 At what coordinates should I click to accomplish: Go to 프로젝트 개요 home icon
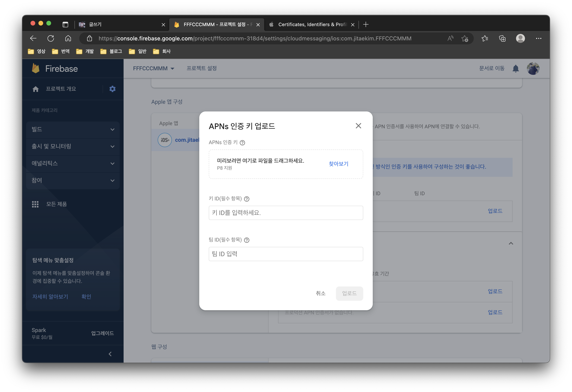point(36,89)
